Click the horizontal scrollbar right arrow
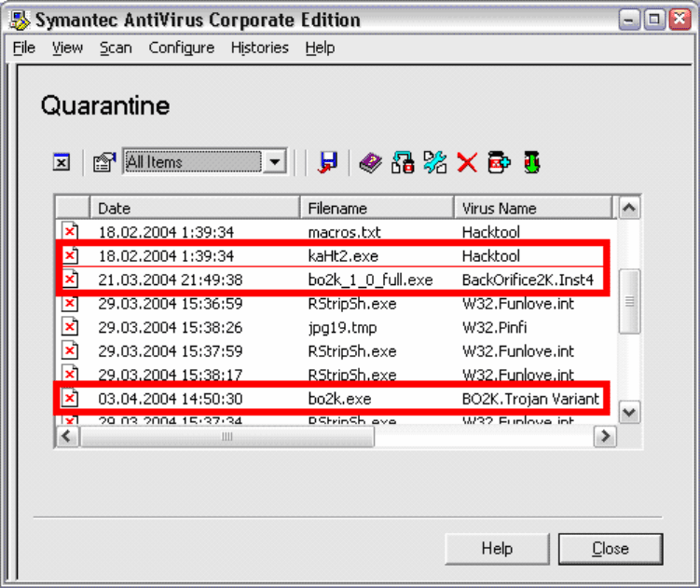The width and height of the screenshot is (700, 588). point(605,436)
